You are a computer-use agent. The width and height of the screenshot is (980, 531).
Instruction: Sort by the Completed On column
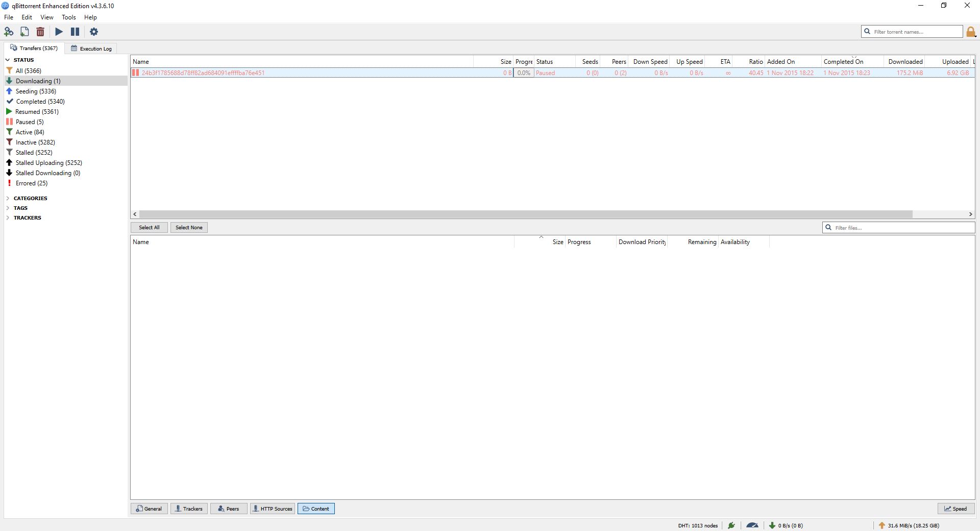tap(852, 61)
